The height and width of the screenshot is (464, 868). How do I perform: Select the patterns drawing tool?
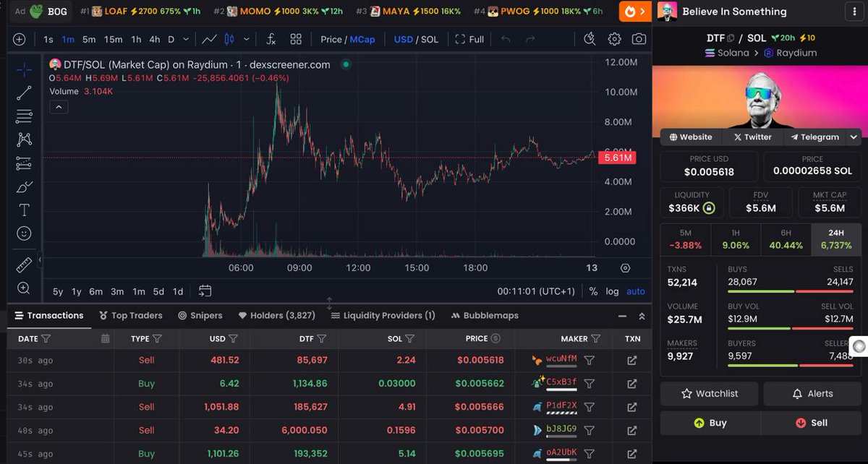tap(24, 139)
